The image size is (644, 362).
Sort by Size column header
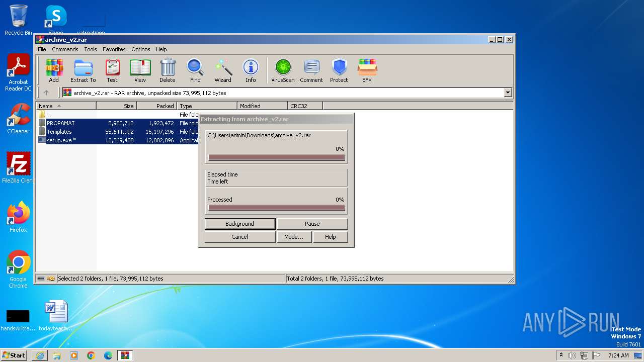point(117,106)
